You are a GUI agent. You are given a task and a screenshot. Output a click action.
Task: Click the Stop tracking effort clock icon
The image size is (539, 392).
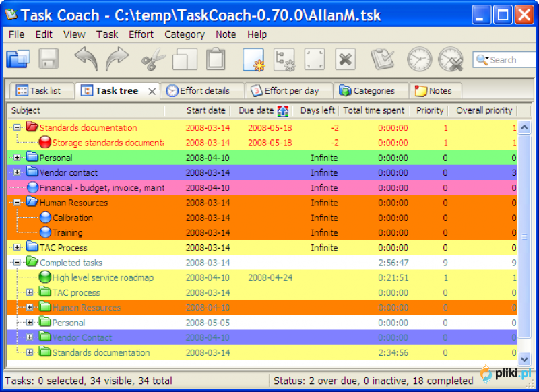point(451,59)
